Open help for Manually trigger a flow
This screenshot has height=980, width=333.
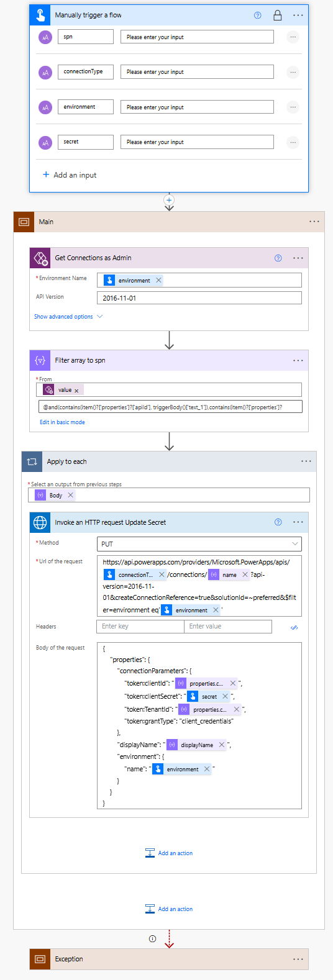coord(258,15)
